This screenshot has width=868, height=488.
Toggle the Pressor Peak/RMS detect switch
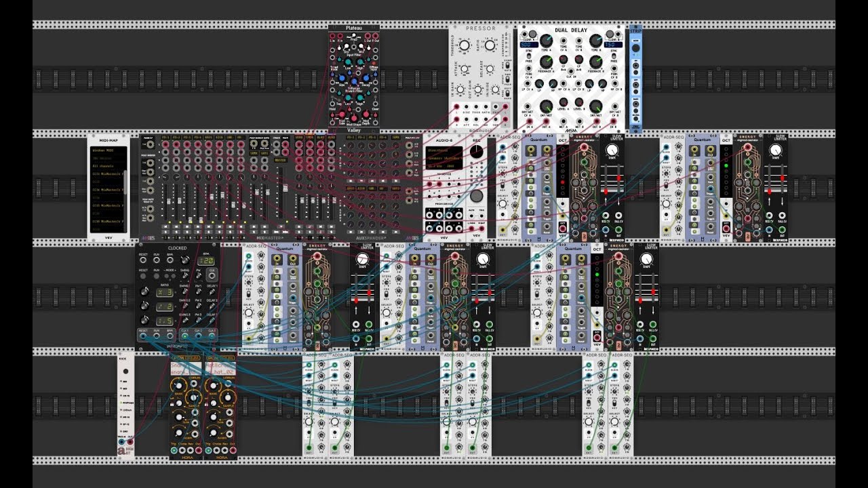[507, 79]
